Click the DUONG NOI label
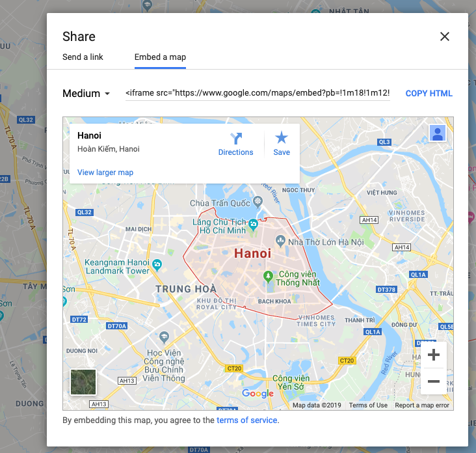Screen dimensions: 476x453 point(82,351)
